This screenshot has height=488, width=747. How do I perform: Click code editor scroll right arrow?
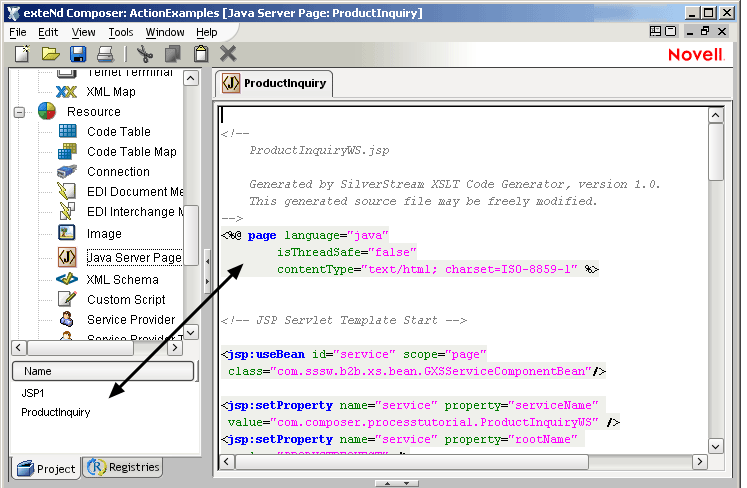point(699,461)
